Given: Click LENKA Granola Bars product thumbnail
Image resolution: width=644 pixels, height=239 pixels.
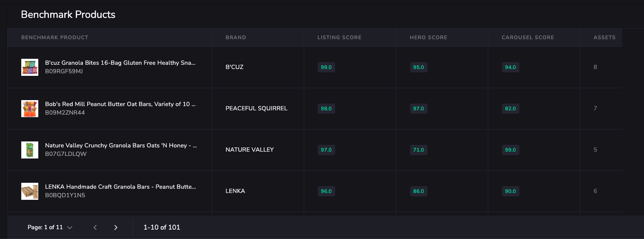Looking at the screenshot, I should coord(30,191).
